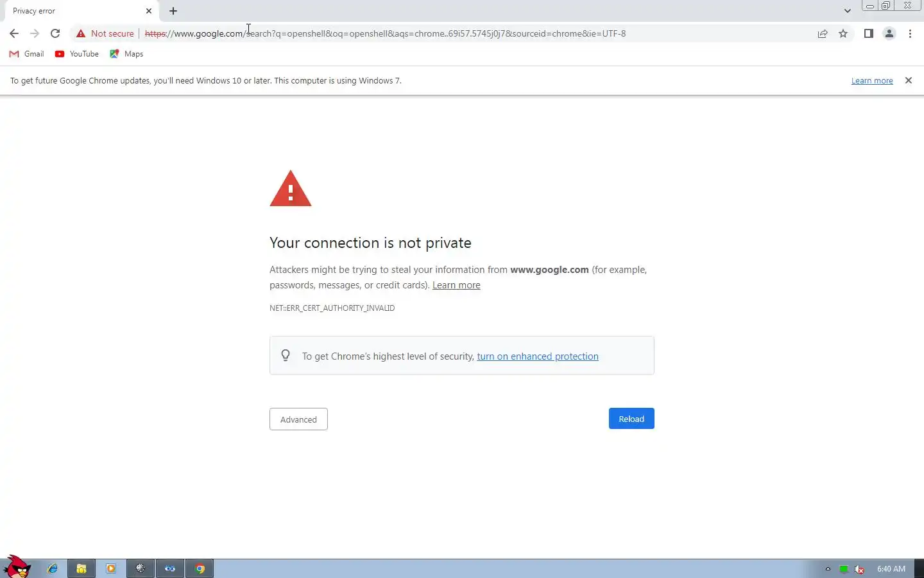Open the media player taskbar icon
Image resolution: width=924 pixels, height=578 pixels.
111,568
